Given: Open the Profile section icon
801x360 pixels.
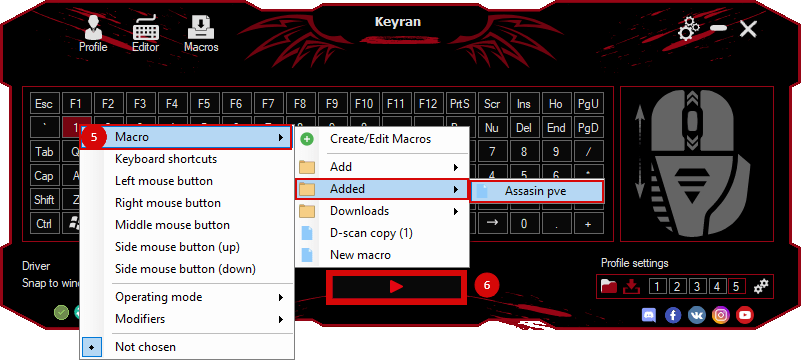Looking at the screenshot, I should click(x=93, y=28).
